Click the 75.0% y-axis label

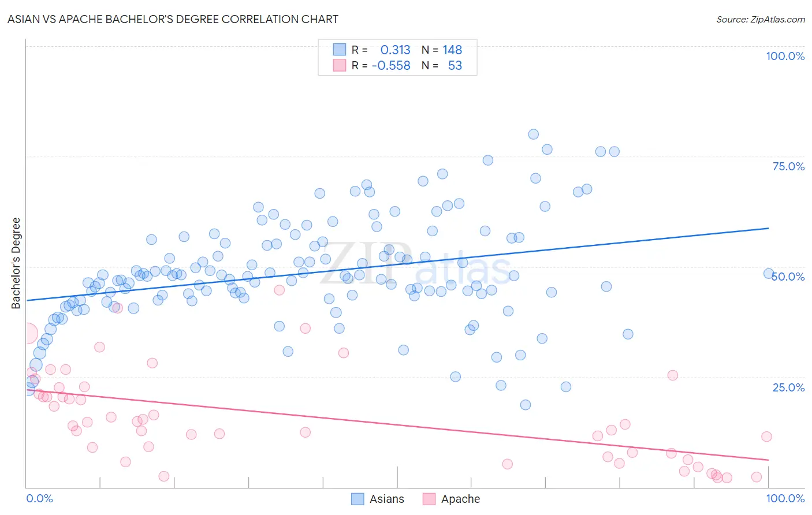(x=788, y=166)
